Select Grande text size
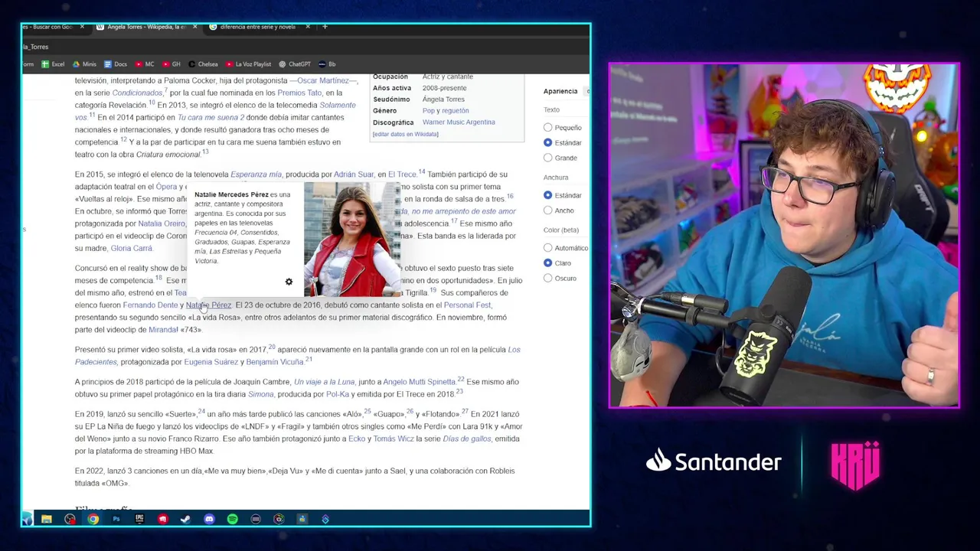 click(547, 158)
